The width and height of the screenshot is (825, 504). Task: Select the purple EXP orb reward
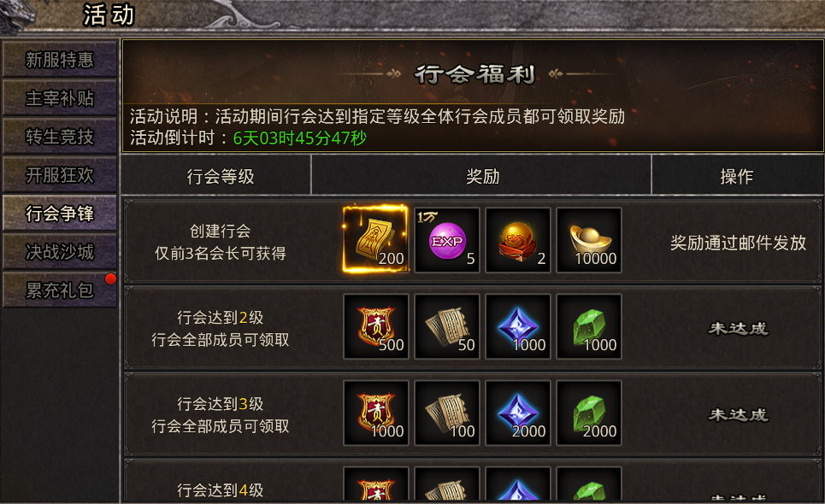pos(447,240)
